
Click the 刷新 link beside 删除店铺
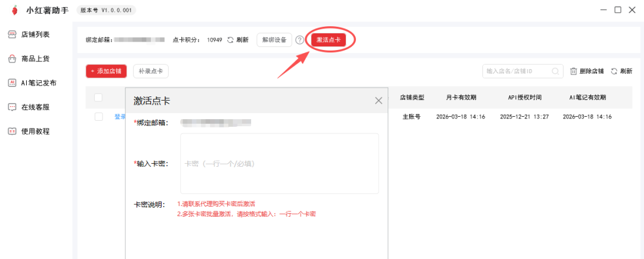pos(622,71)
